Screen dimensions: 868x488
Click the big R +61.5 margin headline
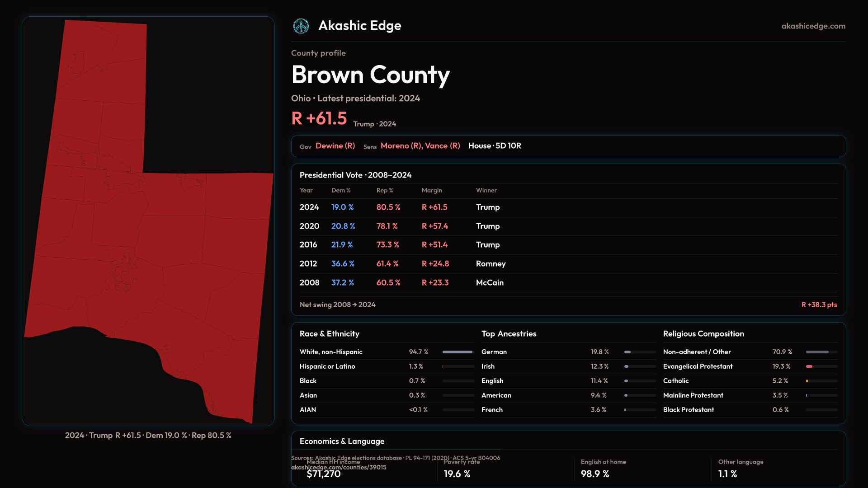(319, 119)
